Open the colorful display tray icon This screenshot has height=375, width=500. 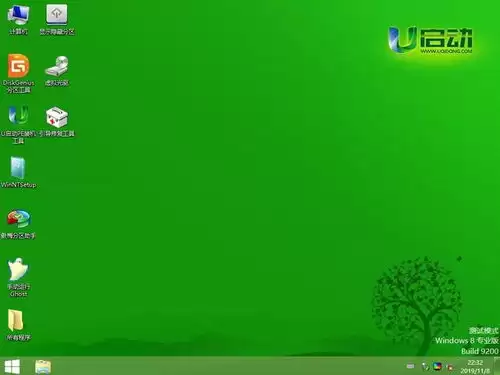(437, 366)
